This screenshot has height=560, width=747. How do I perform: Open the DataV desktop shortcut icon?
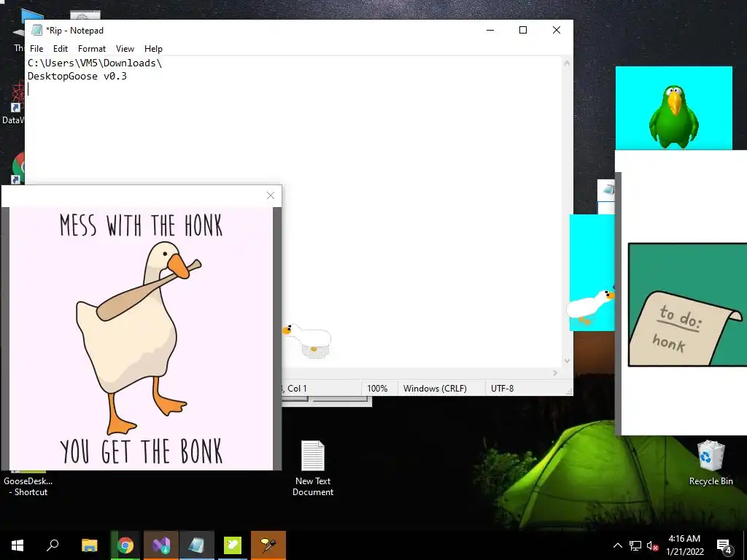click(13, 104)
